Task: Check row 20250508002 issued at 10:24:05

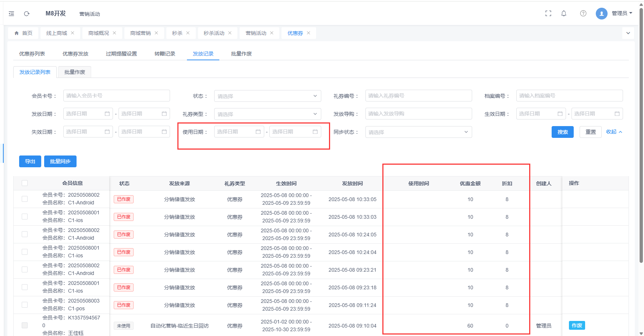Action: click(x=25, y=234)
